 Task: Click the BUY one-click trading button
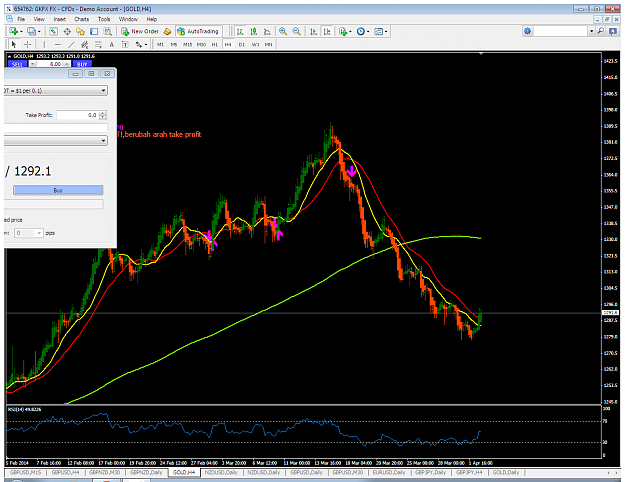click(x=82, y=64)
